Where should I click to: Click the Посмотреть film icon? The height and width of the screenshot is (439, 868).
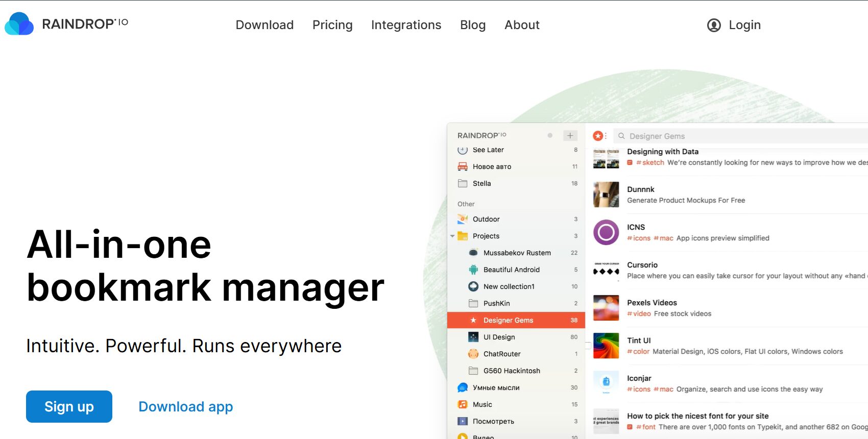463,421
